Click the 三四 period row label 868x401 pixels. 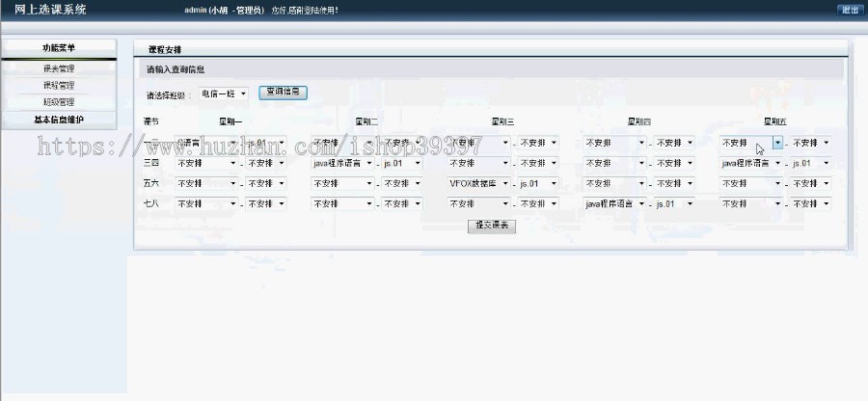(x=151, y=163)
